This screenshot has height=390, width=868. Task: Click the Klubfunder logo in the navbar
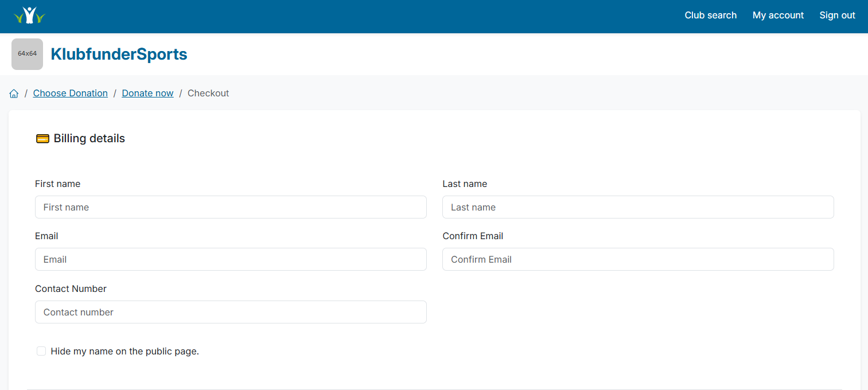pyautogui.click(x=29, y=15)
